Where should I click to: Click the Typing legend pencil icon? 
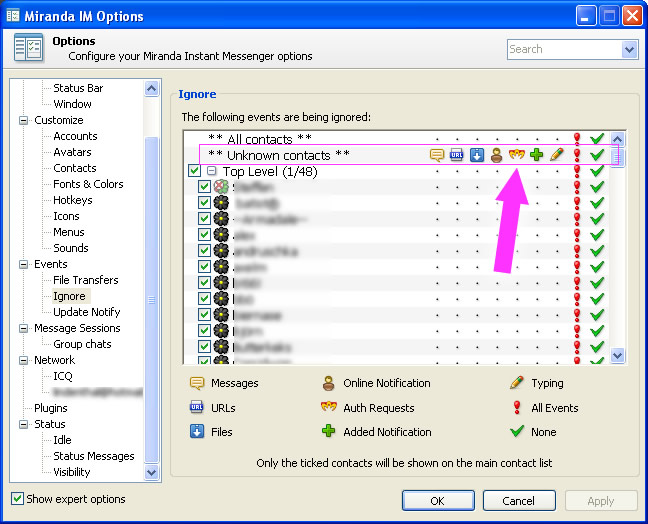pyautogui.click(x=517, y=383)
